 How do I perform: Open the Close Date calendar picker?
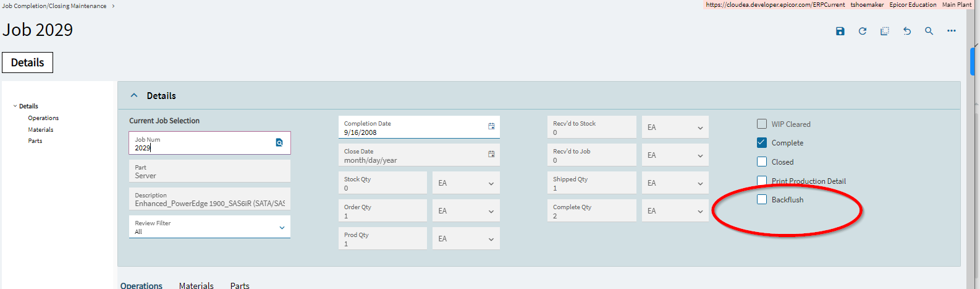tap(491, 154)
